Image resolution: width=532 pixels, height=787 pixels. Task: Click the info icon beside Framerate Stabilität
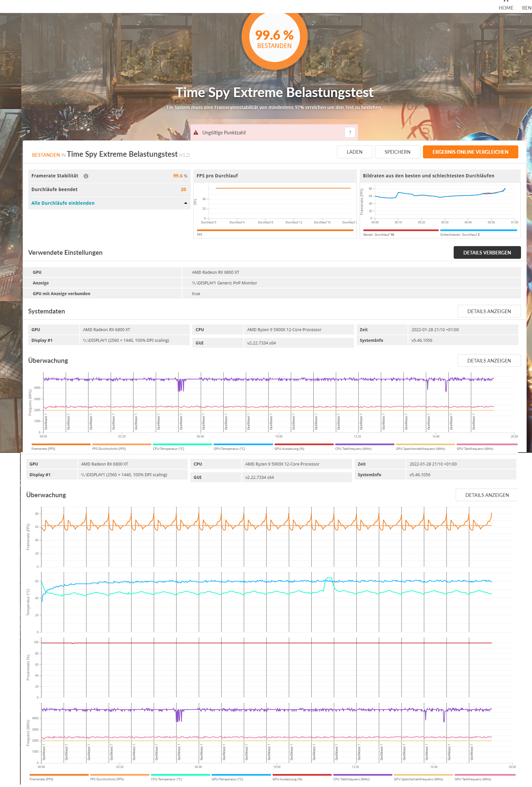point(86,176)
